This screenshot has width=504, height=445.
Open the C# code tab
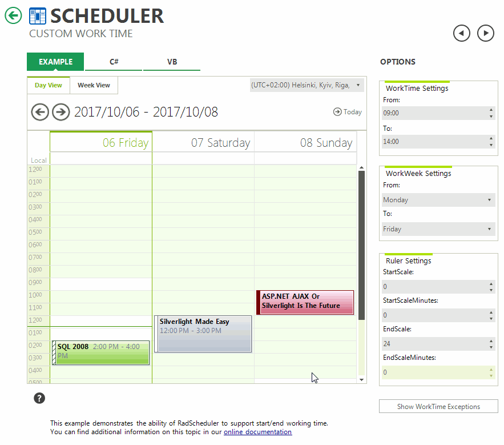click(x=114, y=62)
